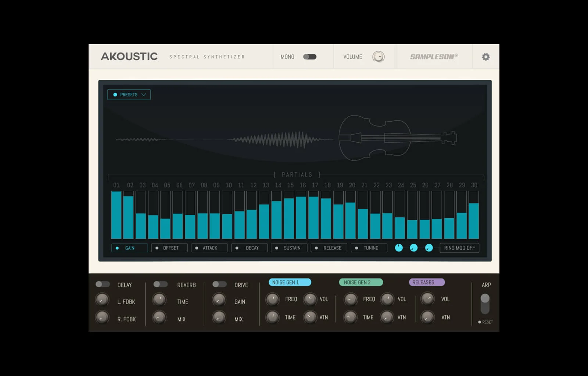Click the Reverb Mix knob
Viewport: 588px width, 376px height.
click(159, 317)
